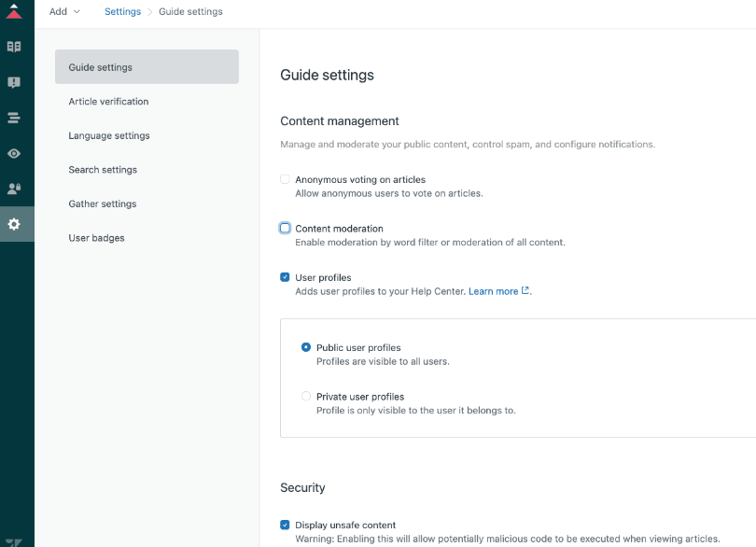Viewport: 756px width, 547px height.
Task: Click external link icon beside Learn more
Action: click(525, 290)
